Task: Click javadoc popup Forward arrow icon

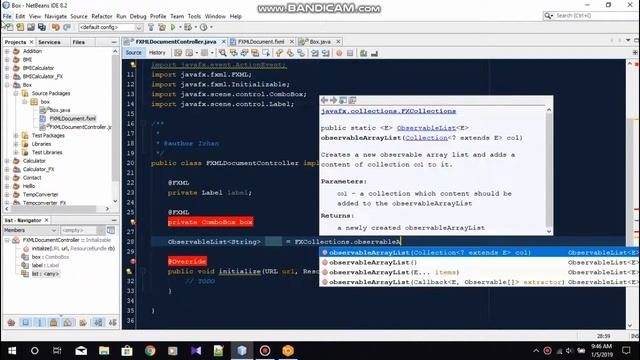Action: coord(333,100)
